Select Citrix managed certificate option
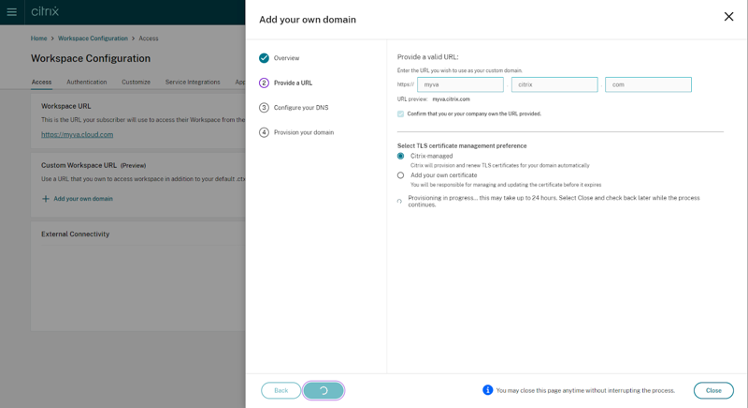 tap(401, 156)
